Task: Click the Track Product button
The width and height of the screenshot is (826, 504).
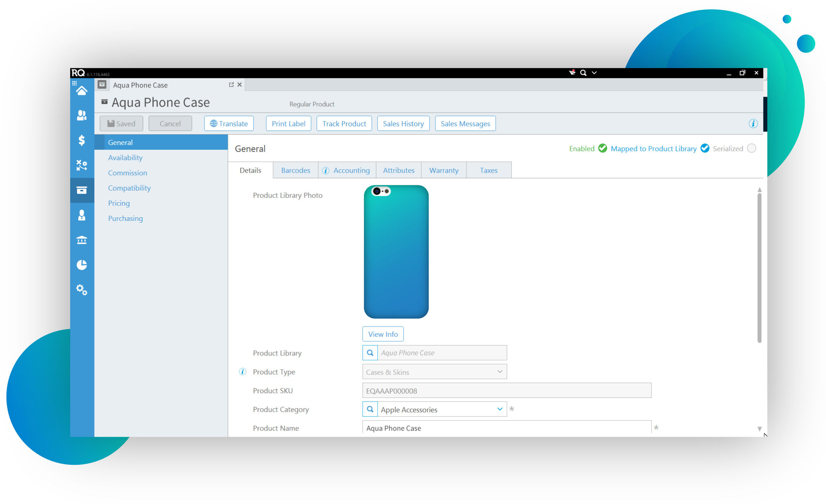Action: [x=344, y=123]
